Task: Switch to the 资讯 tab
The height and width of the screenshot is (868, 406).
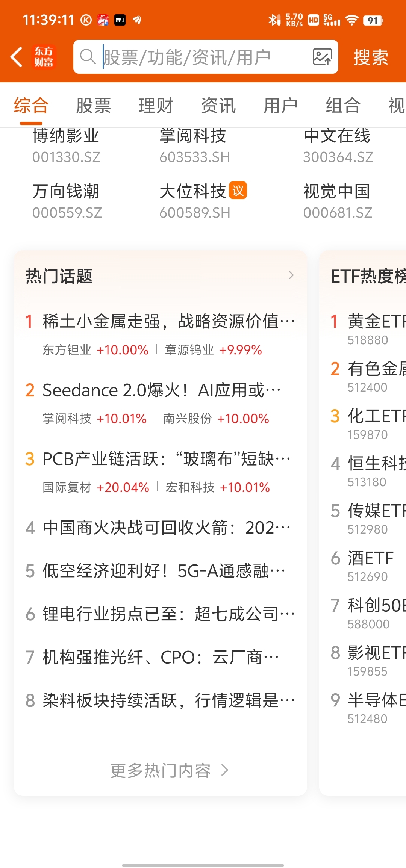Action: 218,106
